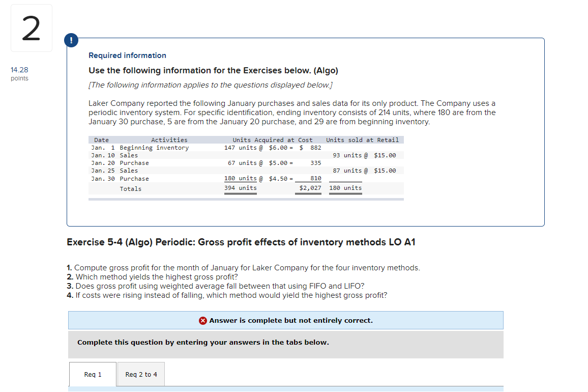This screenshot has height=392, width=588.
Task: Select the question number 2 box
Action: [31, 28]
